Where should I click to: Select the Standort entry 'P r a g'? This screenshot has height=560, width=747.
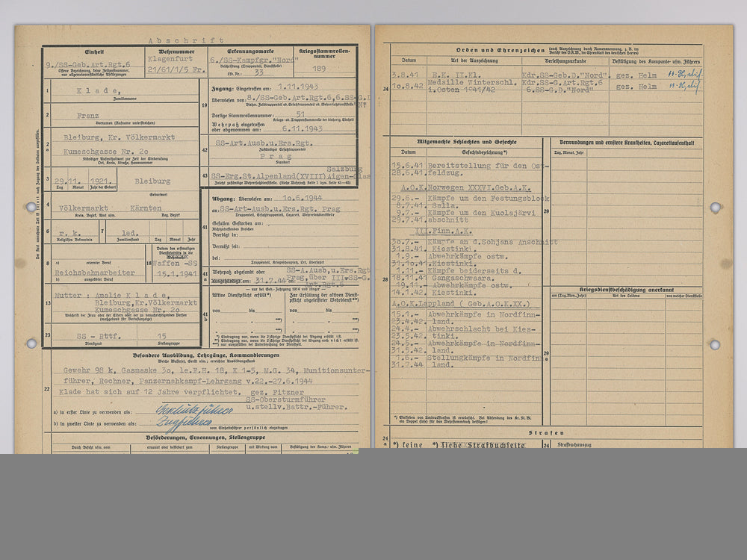tap(276, 156)
